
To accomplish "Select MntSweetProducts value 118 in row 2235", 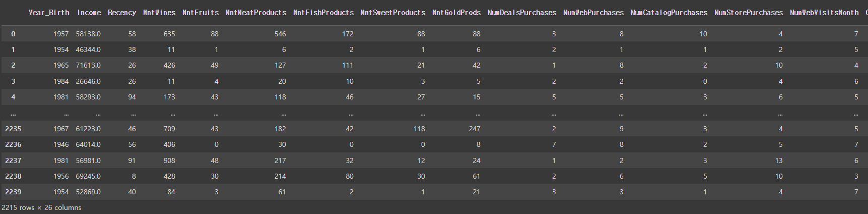I will pos(419,129).
